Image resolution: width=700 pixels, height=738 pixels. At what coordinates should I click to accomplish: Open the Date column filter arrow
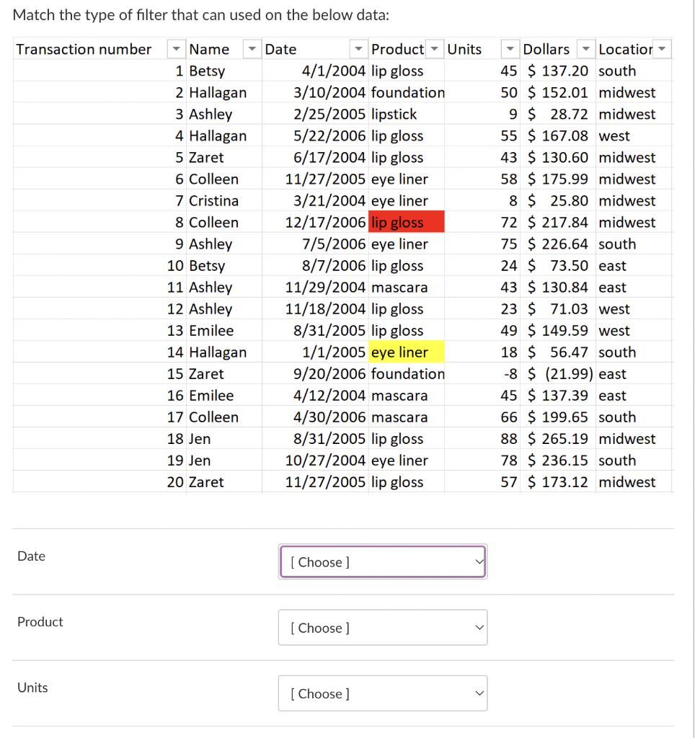358,49
